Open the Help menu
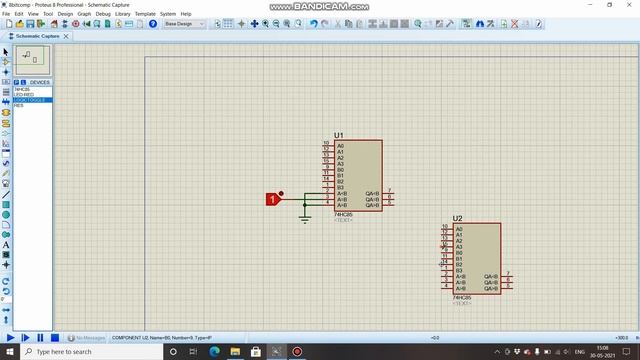 point(186,14)
